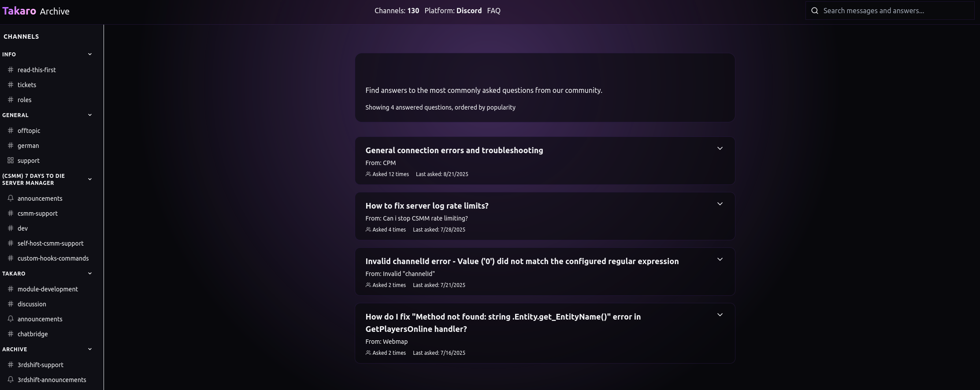Click the hash icon beside tickets
980x390 pixels.
[x=11, y=85]
